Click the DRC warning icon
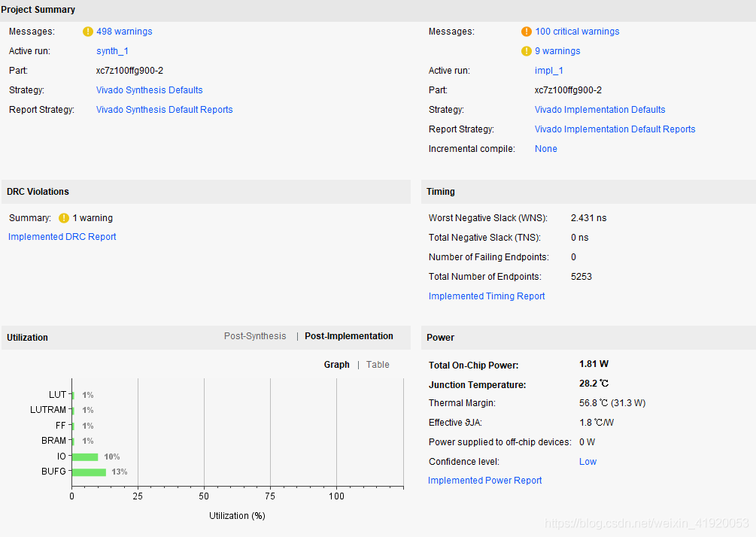Image resolution: width=756 pixels, height=537 pixels. (64, 218)
